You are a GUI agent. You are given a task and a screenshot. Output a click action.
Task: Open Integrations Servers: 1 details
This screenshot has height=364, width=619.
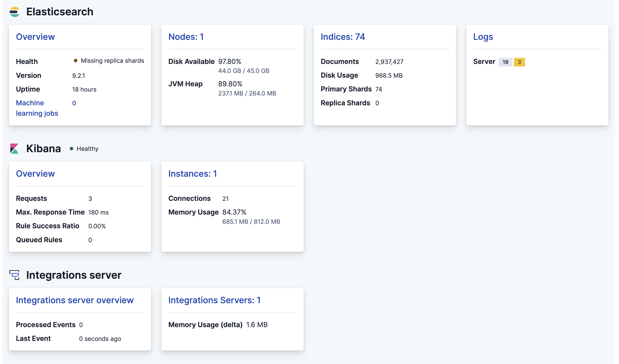tap(214, 300)
